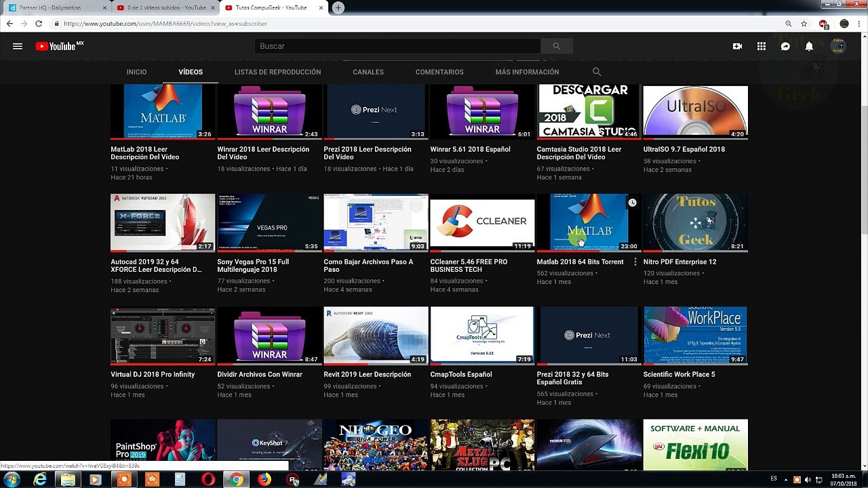
Task: Open the Nitro PDF Enterprise 12 title
Action: click(679, 262)
